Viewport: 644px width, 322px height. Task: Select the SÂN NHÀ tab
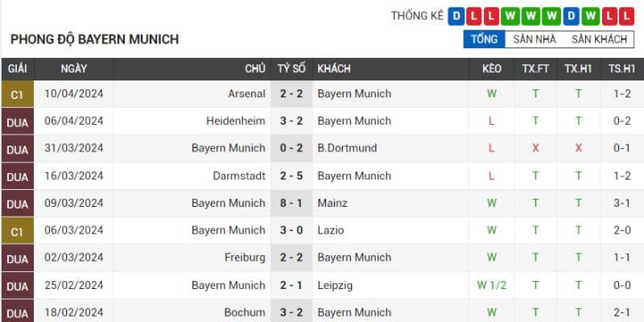point(535,39)
